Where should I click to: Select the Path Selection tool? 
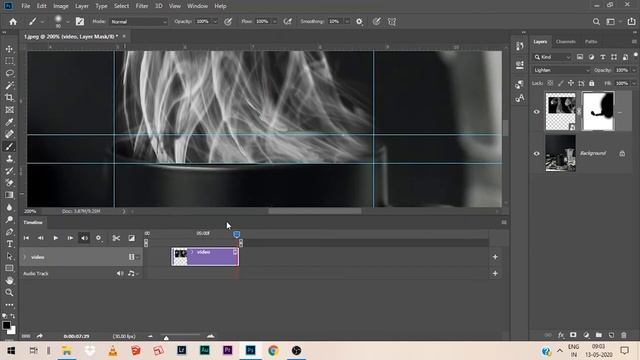(9, 256)
